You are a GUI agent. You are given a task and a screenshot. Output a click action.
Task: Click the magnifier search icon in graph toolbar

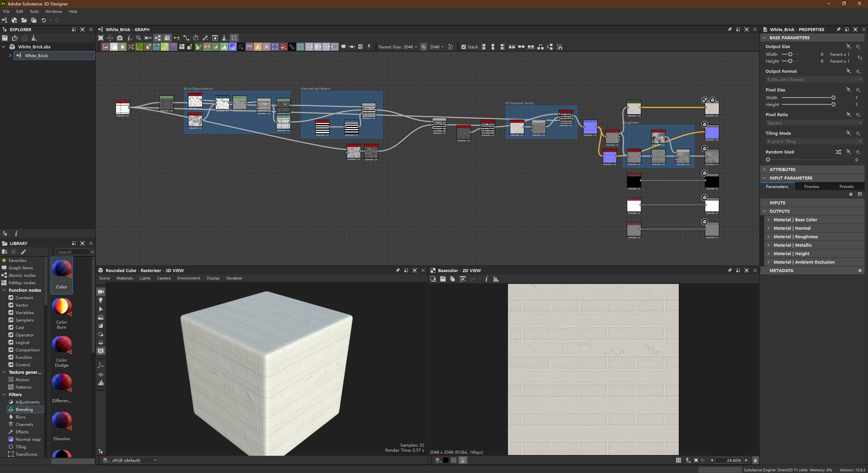pos(138,38)
